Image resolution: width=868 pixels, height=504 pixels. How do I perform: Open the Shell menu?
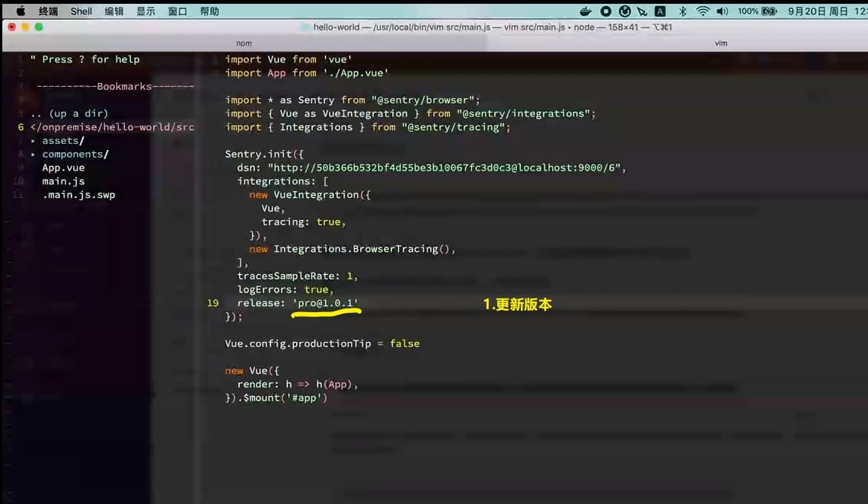pos(81,11)
